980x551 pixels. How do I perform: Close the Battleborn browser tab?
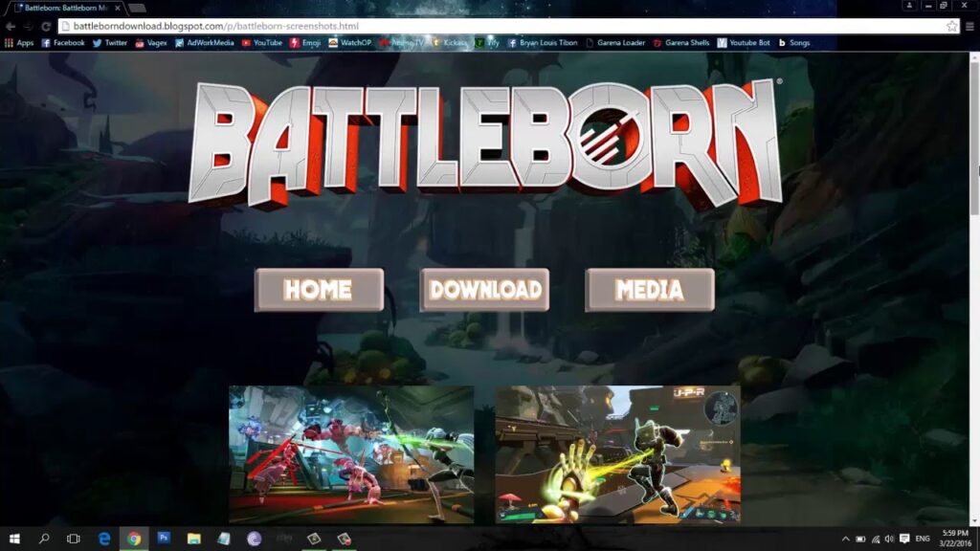[x=118, y=8]
